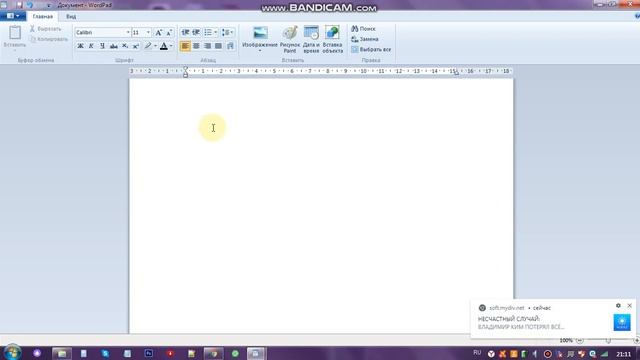Open the WordPad file menu button
Image resolution: width=640 pixels, height=360 pixels.
tap(13, 16)
